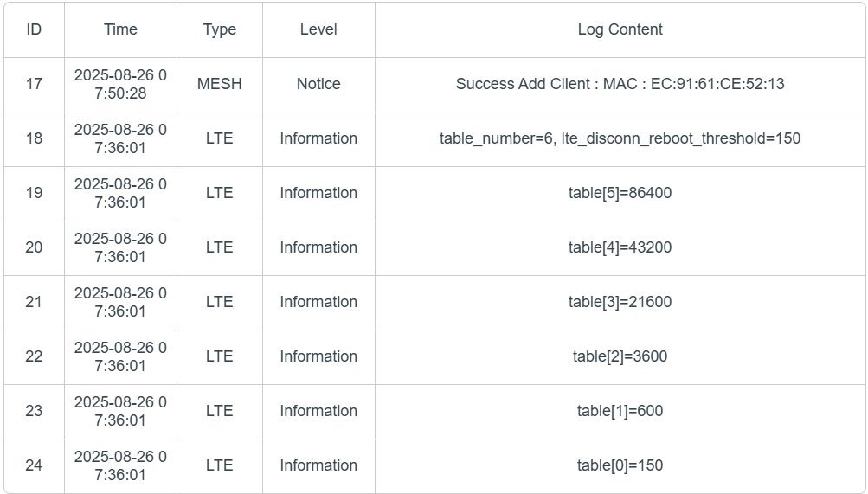Click the table[0]=150 log entry
Image resolution: width=868 pixels, height=494 pixels.
tap(620, 465)
